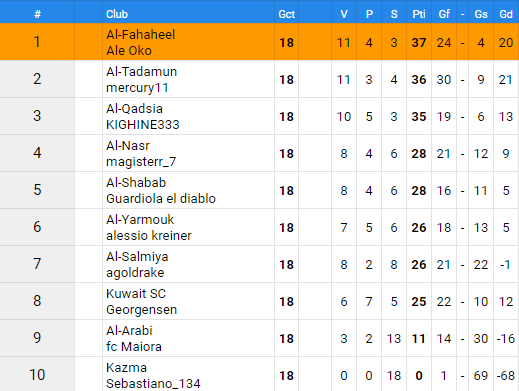
Task: Click Sebastiano_134 manager name
Action: pyautogui.click(x=153, y=384)
